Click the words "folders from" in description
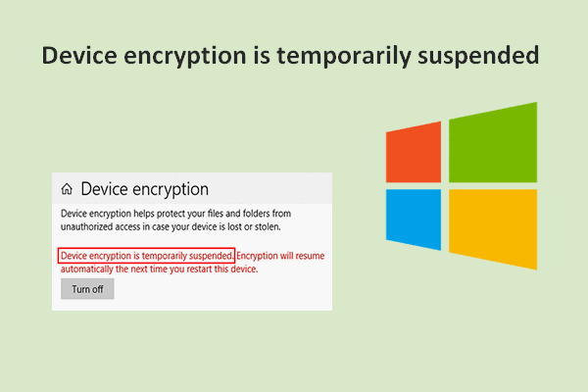The image size is (588, 392). pyautogui.click(x=267, y=214)
